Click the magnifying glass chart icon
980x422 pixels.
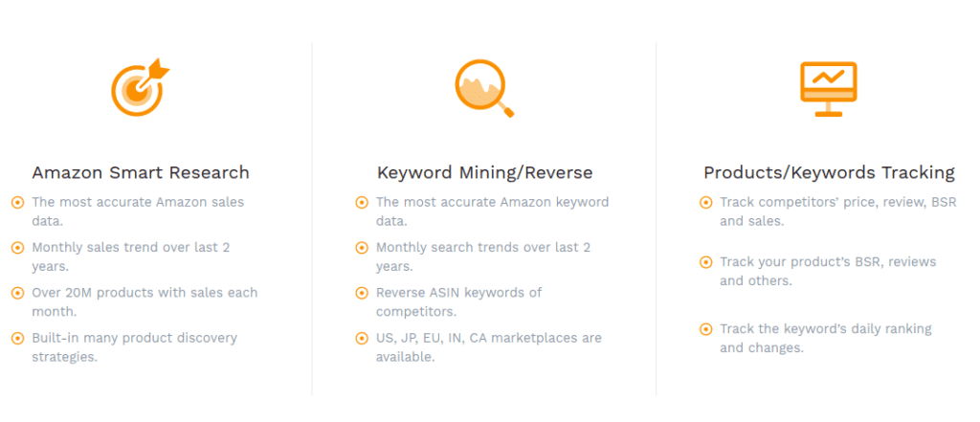484,88
